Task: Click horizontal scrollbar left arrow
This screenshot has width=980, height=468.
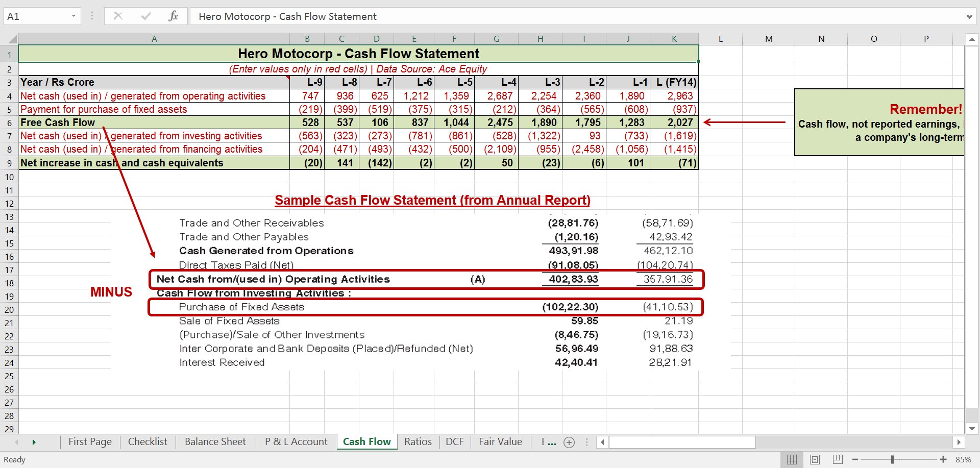Action: (602, 442)
